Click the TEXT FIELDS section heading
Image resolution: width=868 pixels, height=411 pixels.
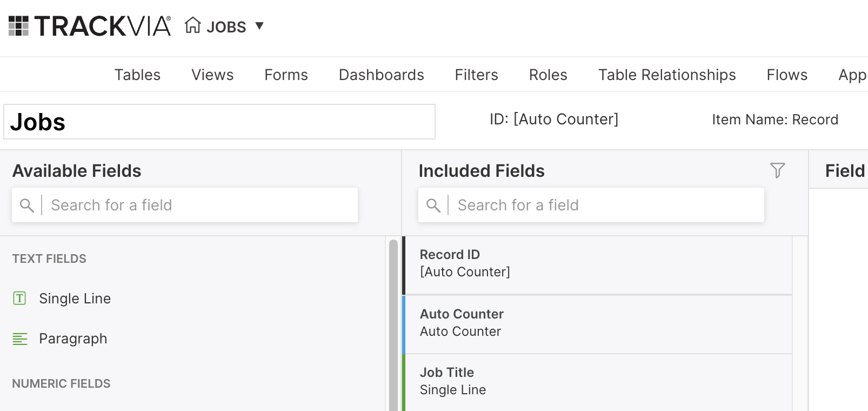tap(49, 258)
